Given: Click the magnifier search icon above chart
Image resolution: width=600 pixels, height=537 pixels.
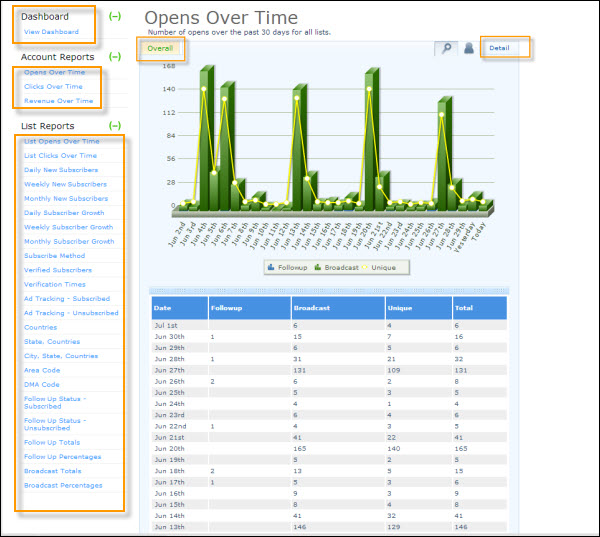Looking at the screenshot, I should tap(446, 49).
